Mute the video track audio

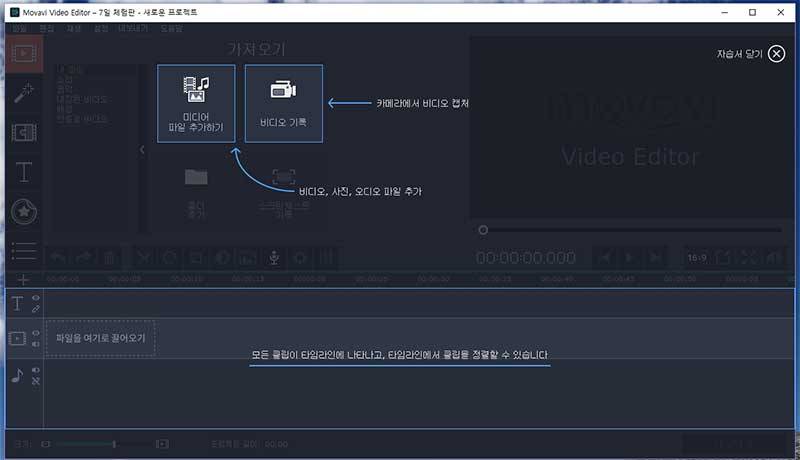click(x=36, y=344)
